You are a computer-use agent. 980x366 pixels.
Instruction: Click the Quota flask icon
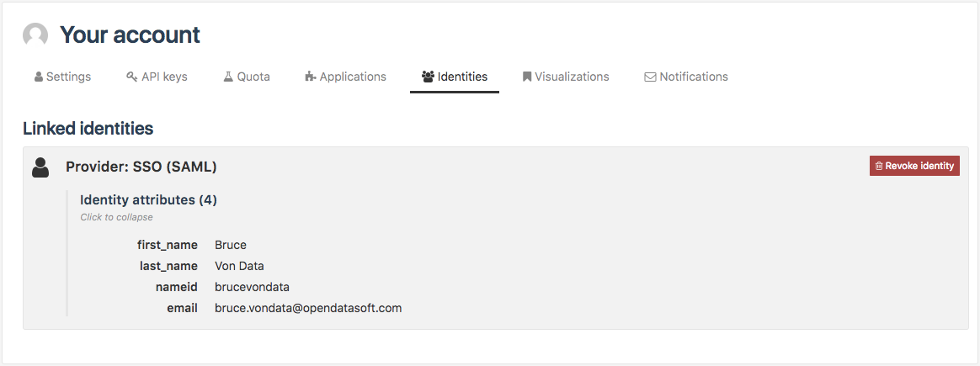point(227,77)
